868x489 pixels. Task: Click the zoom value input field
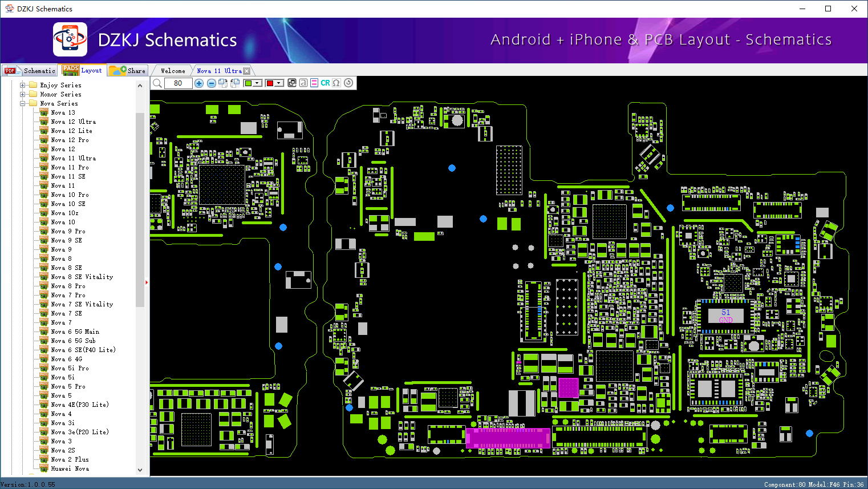(178, 83)
